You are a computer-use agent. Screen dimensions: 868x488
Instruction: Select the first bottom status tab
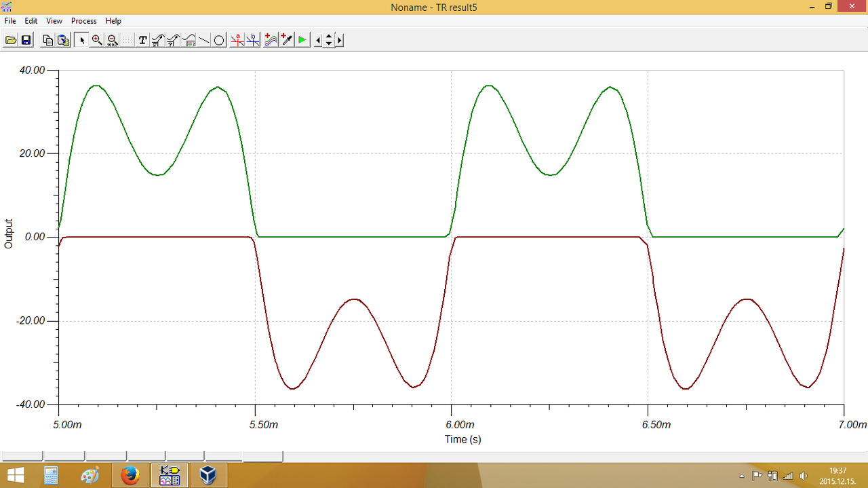[x=21, y=457]
